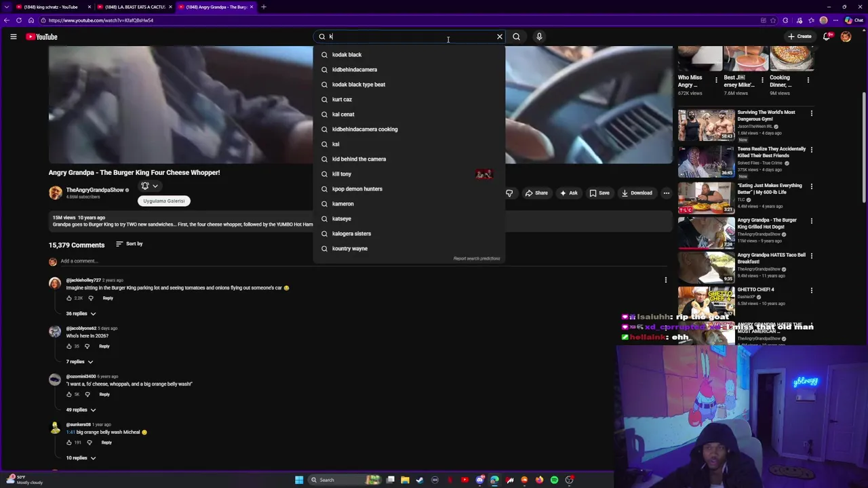Expand 7 replies under jacoblyons62 comment
This screenshot has height=488, width=868.
(x=79, y=362)
